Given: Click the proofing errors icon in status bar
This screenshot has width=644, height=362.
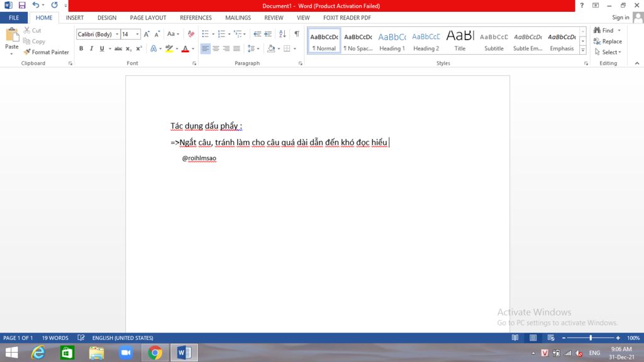Looking at the screenshot, I should point(81,337).
